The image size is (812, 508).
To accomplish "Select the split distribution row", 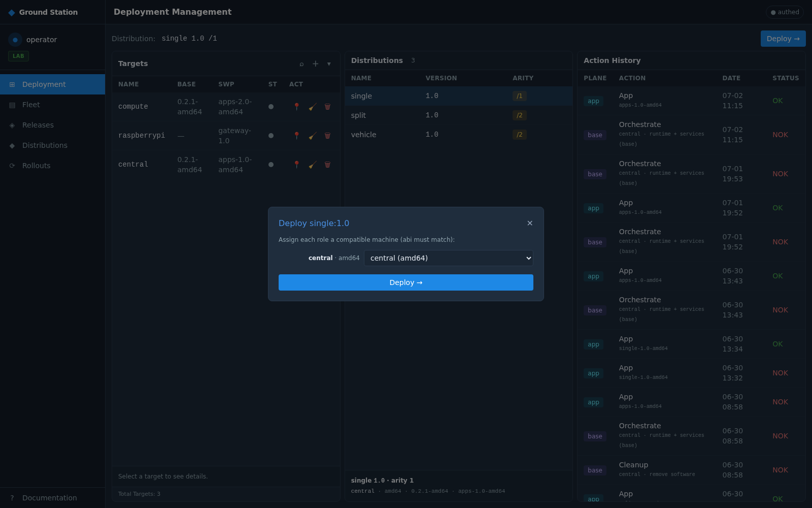I will tap(459, 115).
